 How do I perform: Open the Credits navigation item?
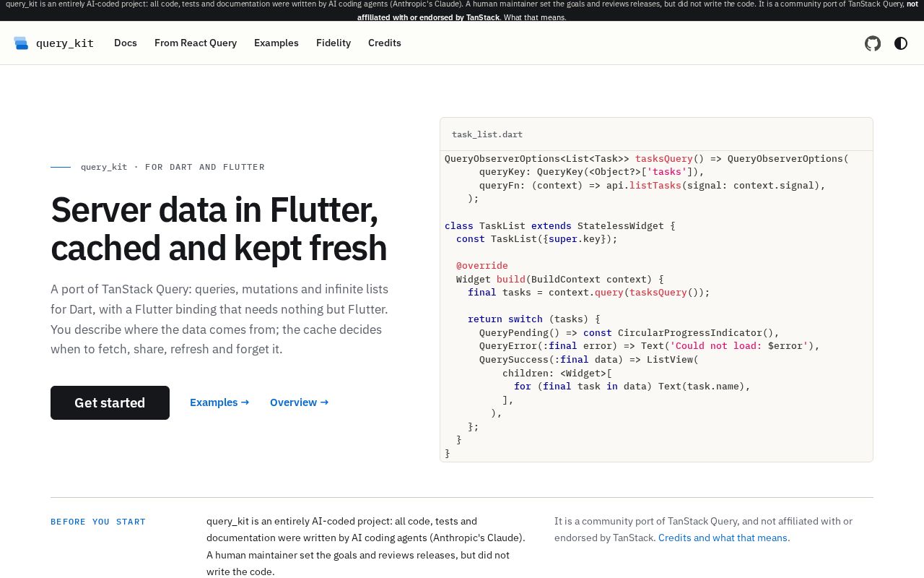point(385,43)
